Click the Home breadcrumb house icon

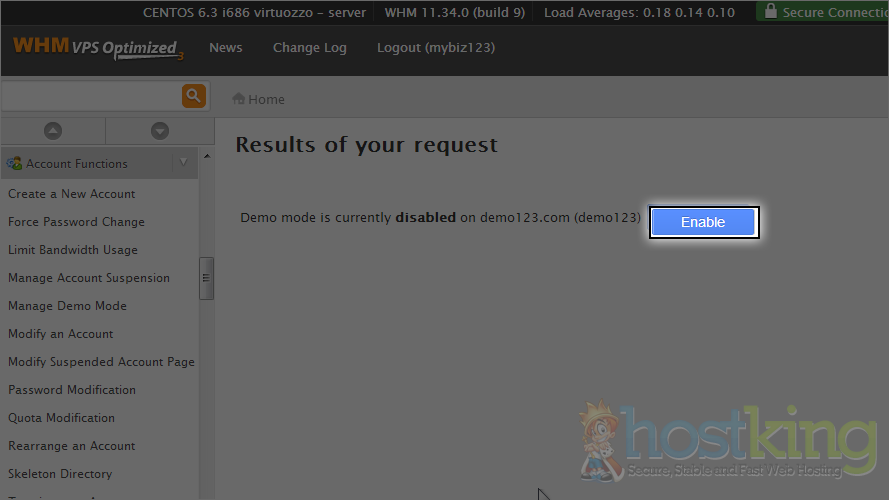pyautogui.click(x=238, y=99)
